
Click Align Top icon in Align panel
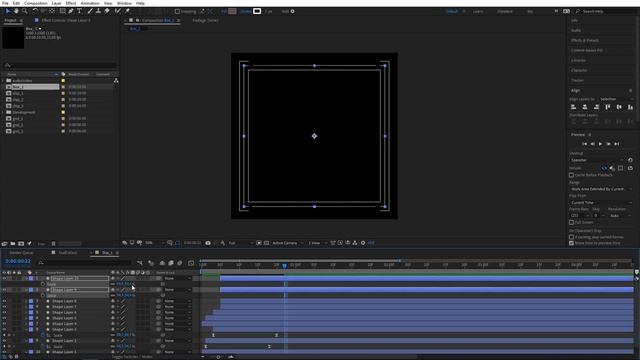point(608,107)
